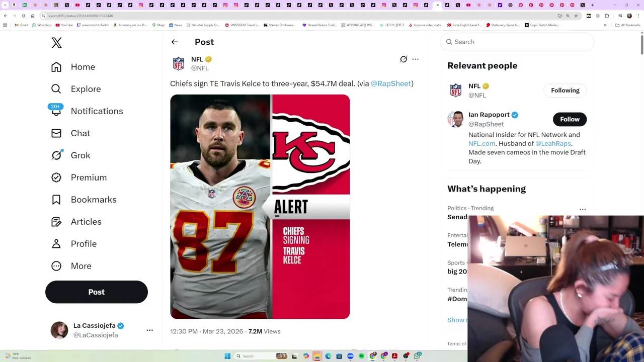This screenshot has height=362, width=644.
Task: Open the All Bookmarks folder
Action: tap(627, 25)
